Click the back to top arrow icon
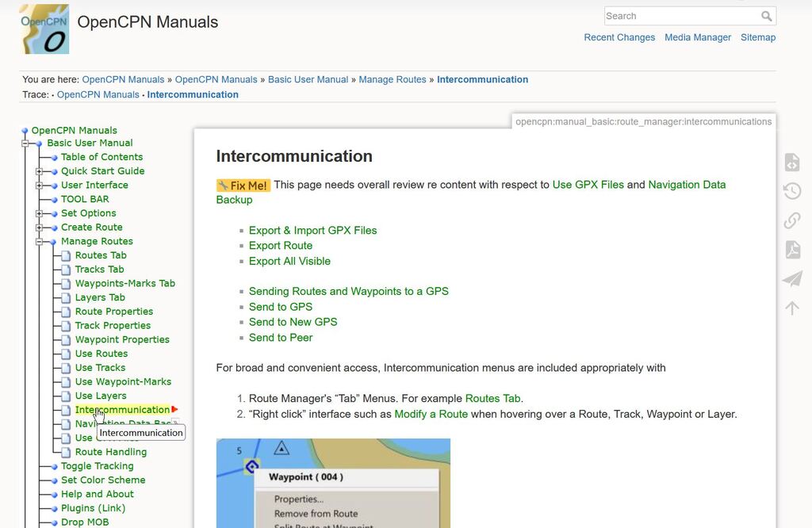The image size is (812, 528). (x=792, y=308)
